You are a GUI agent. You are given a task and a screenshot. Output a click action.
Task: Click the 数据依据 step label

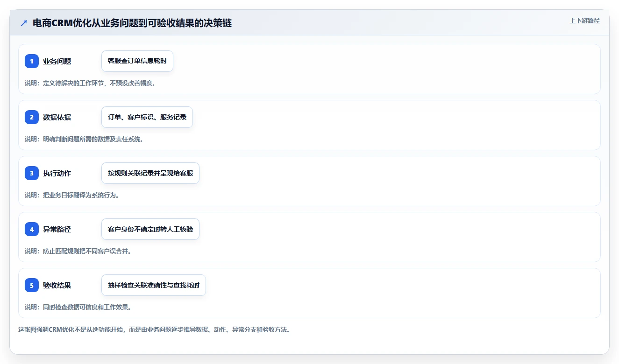click(x=57, y=117)
